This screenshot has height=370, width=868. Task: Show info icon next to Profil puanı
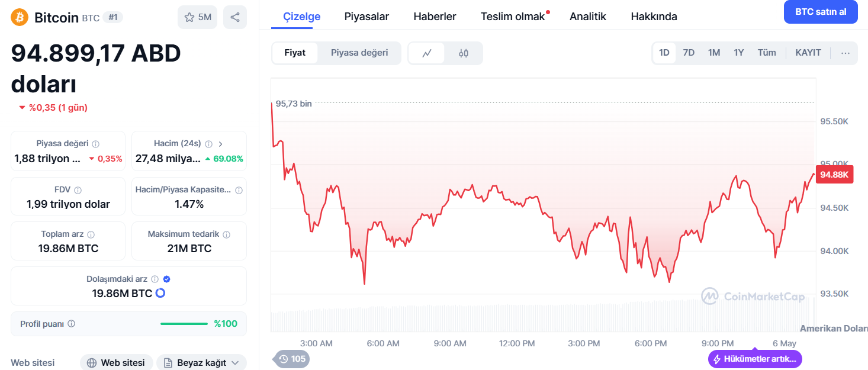tap(72, 324)
